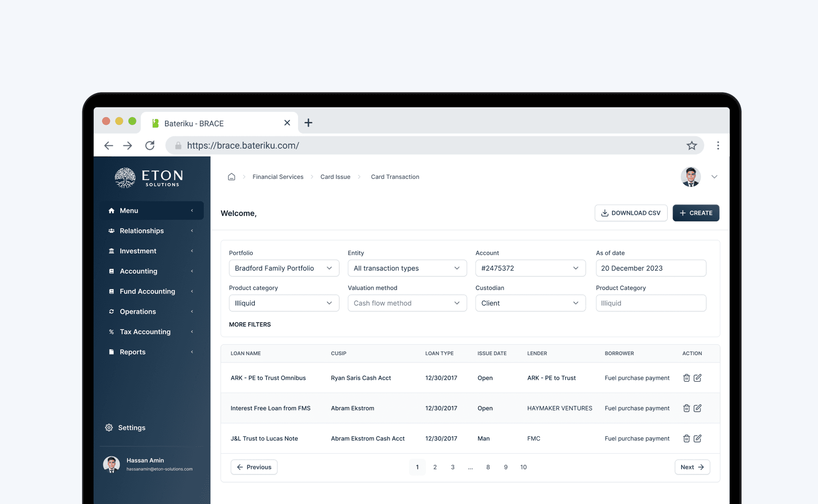Viewport: 818px width, 504px height.
Task: Click the browser back arrow
Action: click(108, 145)
